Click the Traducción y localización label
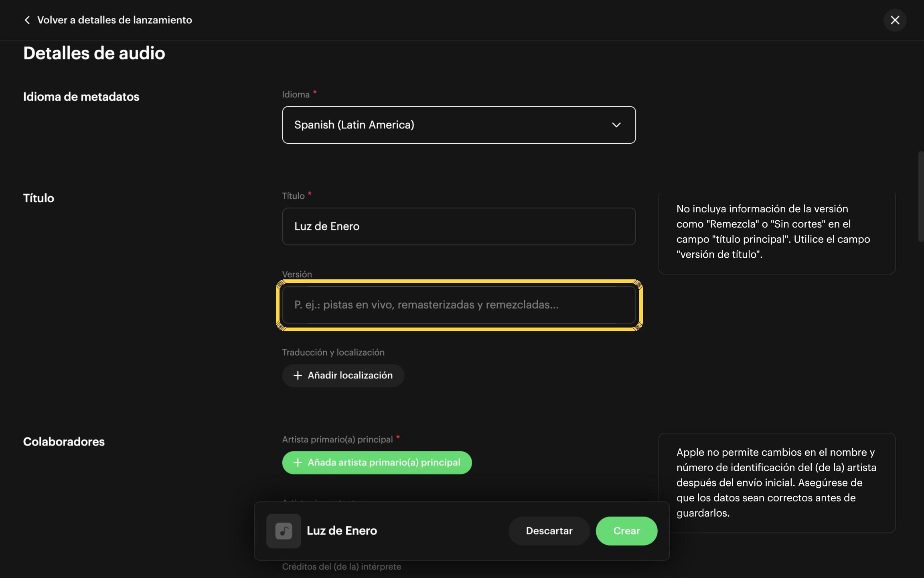Screen dimensions: 924x578 click(333, 352)
